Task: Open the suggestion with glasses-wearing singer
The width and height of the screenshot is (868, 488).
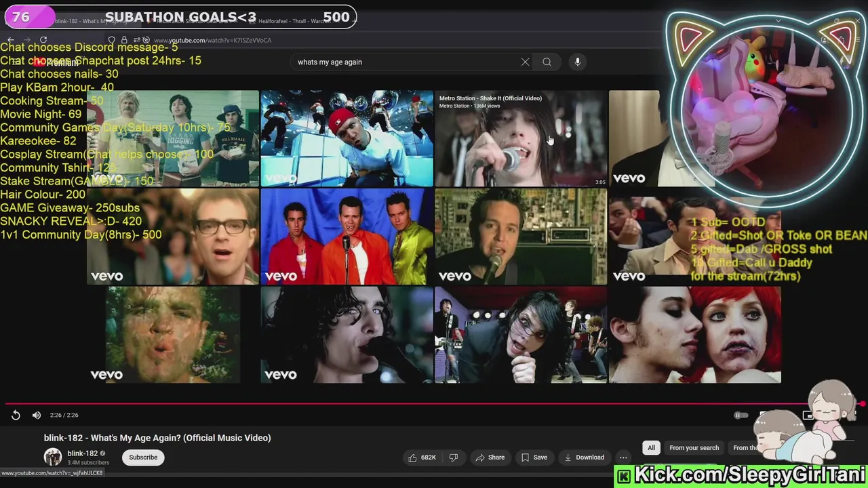Action: click(x=172, y=237)
